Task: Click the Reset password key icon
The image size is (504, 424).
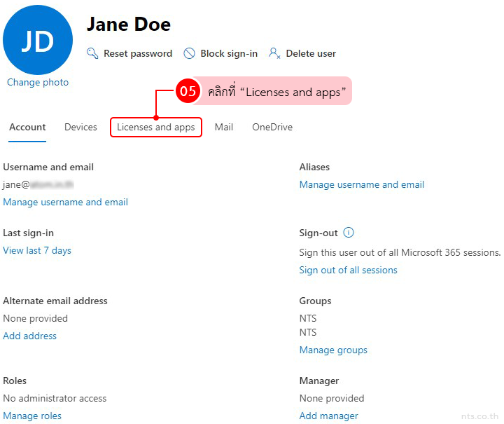Action: (x=92, y=53)
